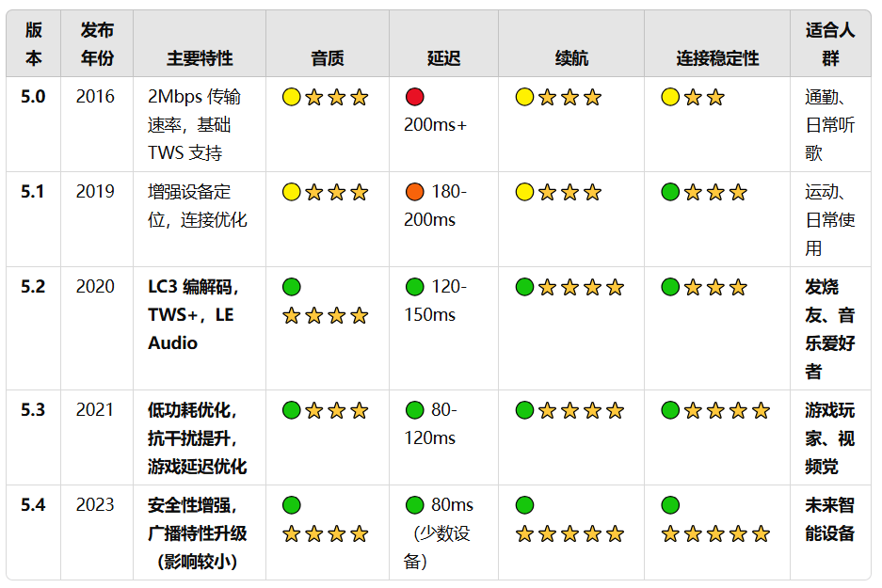This screenshot has width=882, height=588.
Task: Click the green circle in the 5.1 连接稳定性 cell
Action: coord(670,192)
